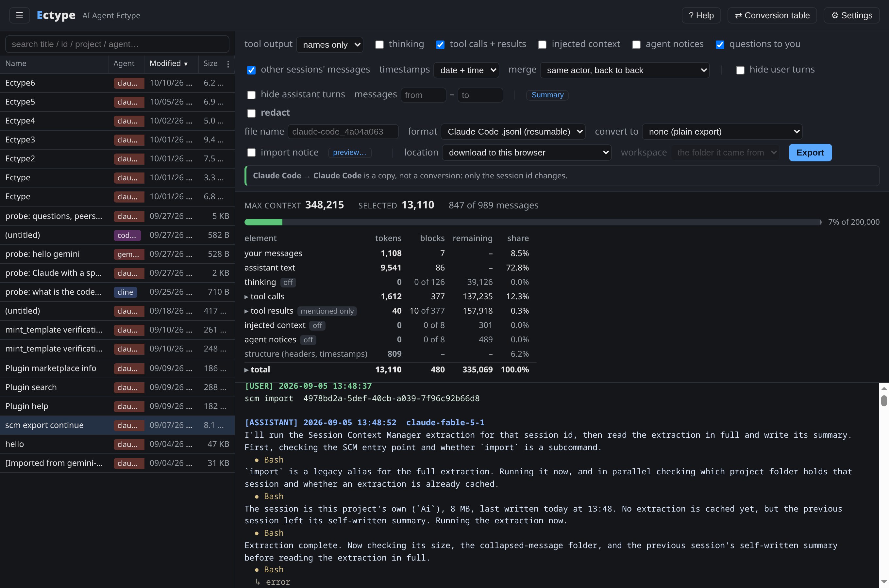Tick hide assistant turns
The height and width of the screenshot is (588, 889).
(251, 95)
